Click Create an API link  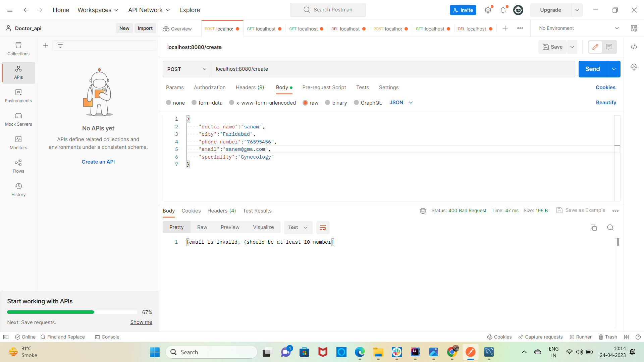click(98, 162)
